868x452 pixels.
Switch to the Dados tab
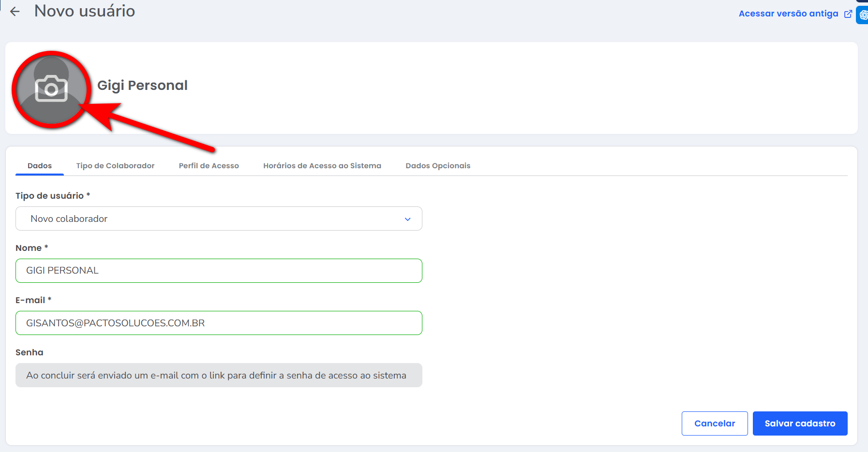40,166
